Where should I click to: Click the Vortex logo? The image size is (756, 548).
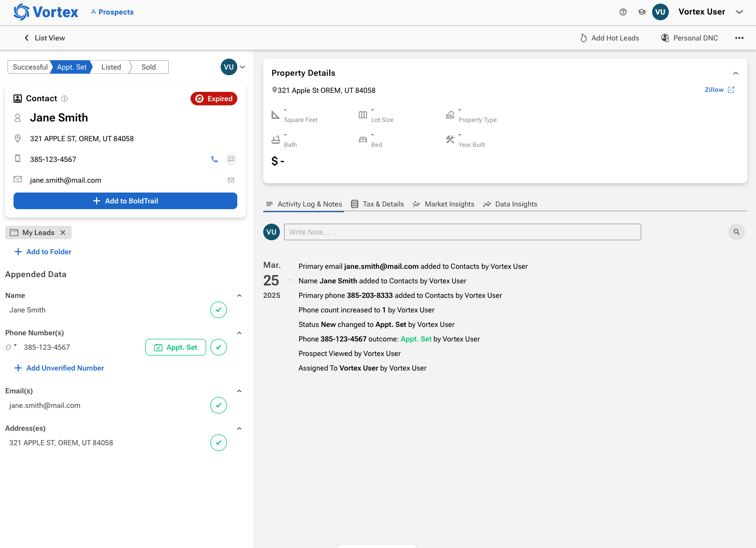46,12
